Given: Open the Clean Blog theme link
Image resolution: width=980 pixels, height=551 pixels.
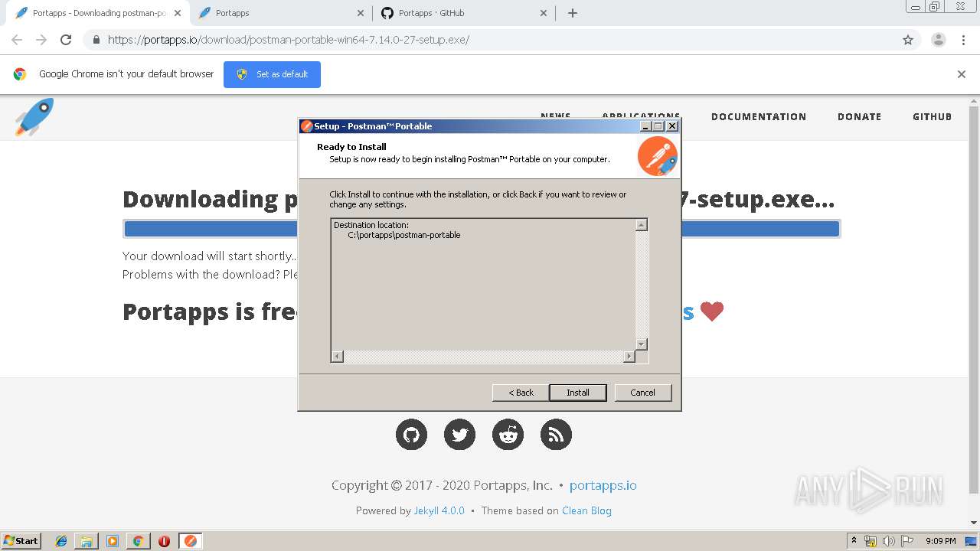Looking at the screenshot, I should 586,510.
